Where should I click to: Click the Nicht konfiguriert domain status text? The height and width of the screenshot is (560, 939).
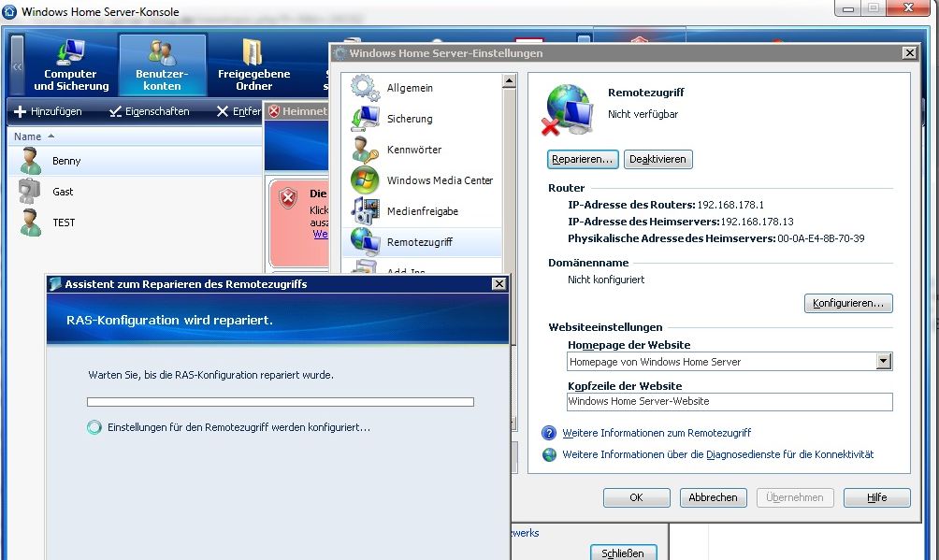pyautogui.click(x=606, y=280)
